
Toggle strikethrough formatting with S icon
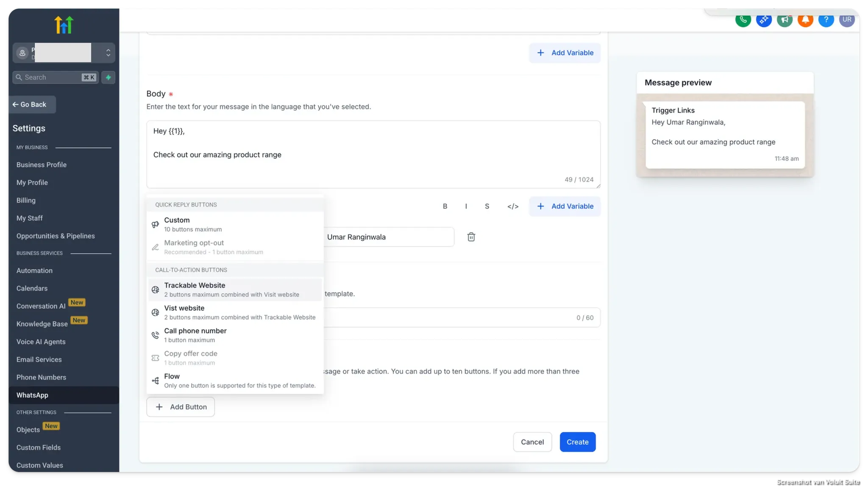[487, 207]
